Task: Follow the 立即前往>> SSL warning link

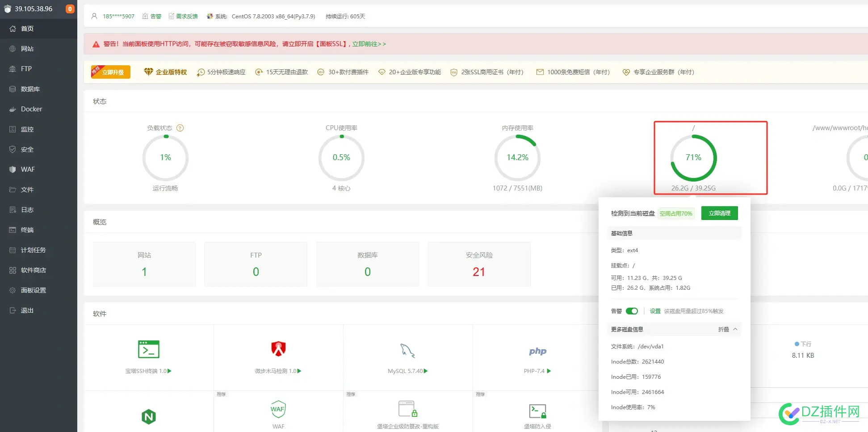Action: pos(369,44)
